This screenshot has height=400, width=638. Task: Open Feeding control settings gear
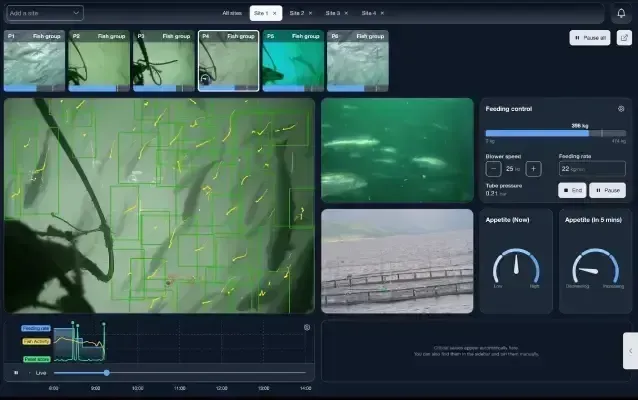[x=621, y=109]
